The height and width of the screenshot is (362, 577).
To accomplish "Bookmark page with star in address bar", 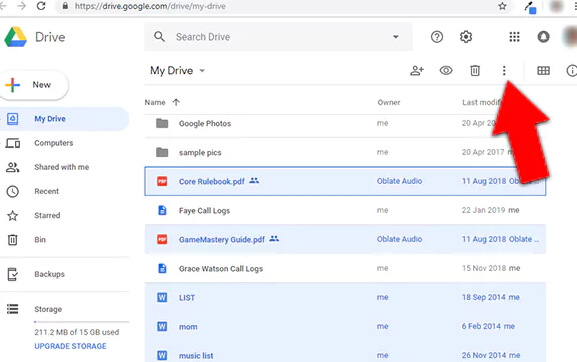I will point(502,6).
